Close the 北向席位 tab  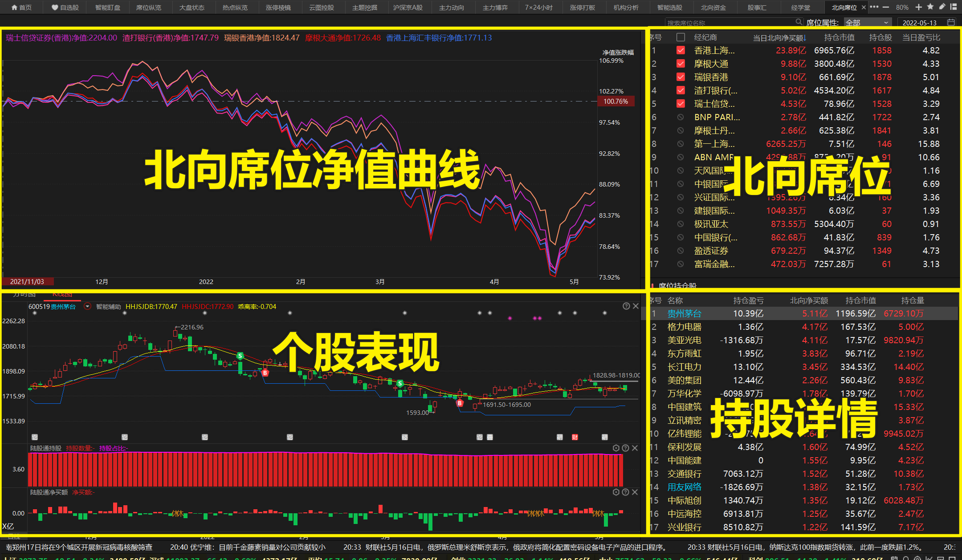tap(864, 7)
